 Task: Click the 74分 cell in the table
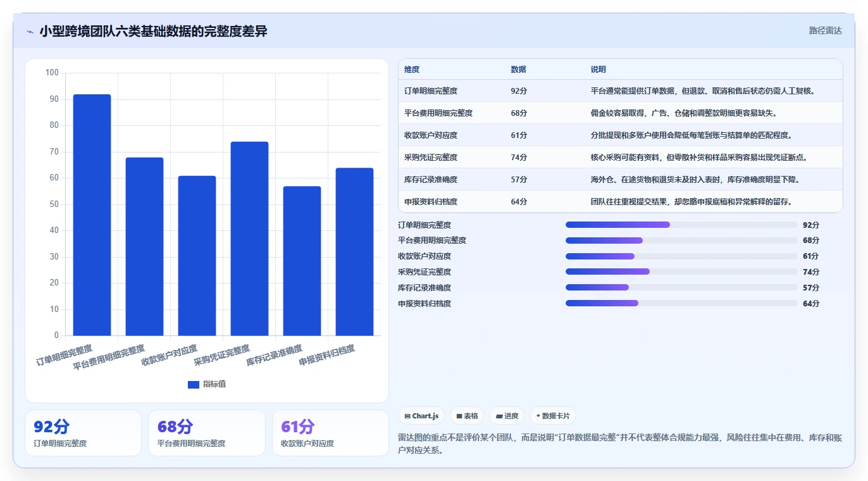(x=519, y=158)
